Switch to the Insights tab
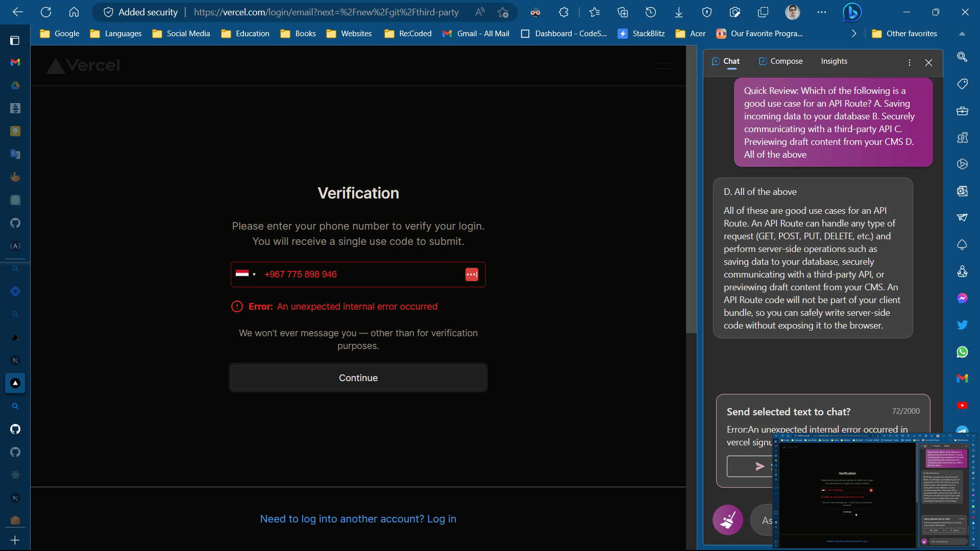The width and height of the screenshot is (980, 551). pyautogui.click(x=834, y=61)
